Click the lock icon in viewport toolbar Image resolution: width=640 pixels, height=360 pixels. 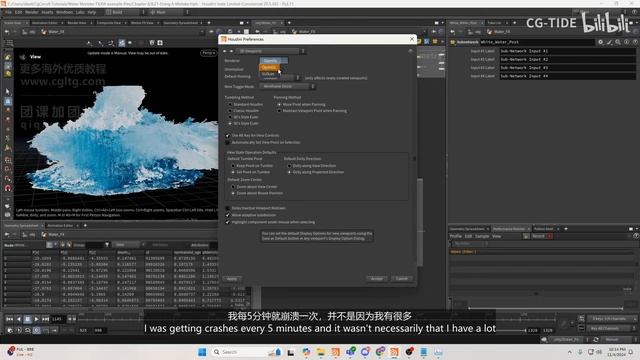pos(151,42)
